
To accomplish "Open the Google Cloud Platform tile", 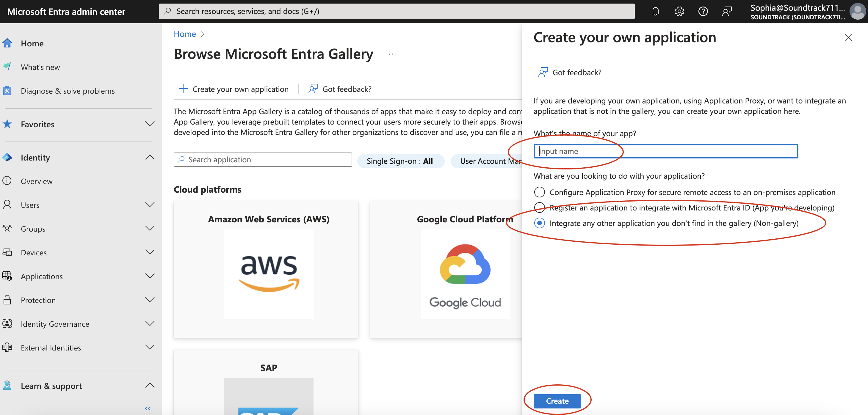I will [x=446, y=269].
